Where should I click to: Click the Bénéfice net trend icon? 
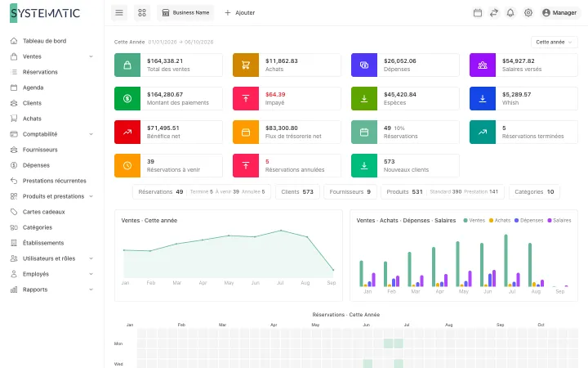(127, 132)
